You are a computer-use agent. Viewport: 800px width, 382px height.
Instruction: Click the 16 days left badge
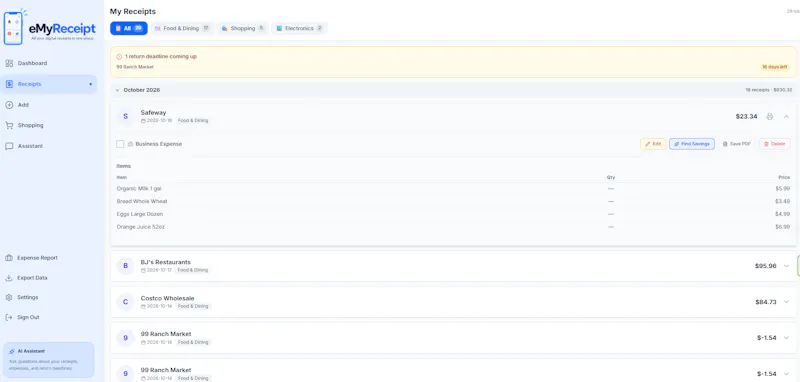(x=775, y=67)
